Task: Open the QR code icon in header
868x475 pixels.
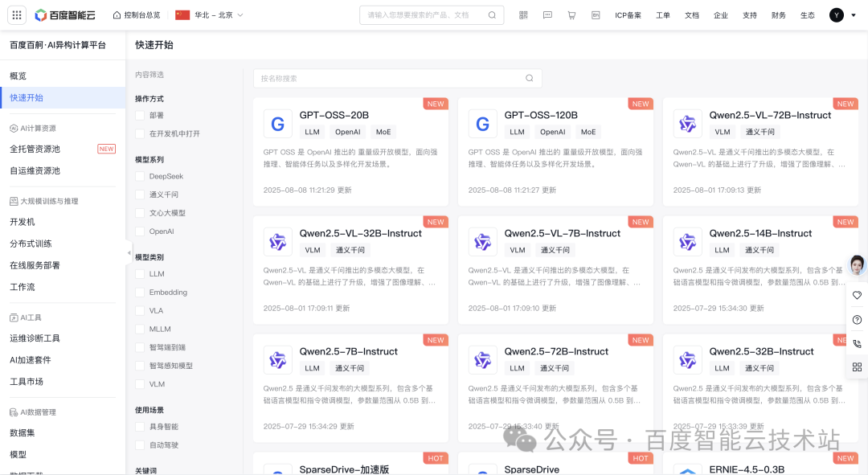Action: click(523, 15)
